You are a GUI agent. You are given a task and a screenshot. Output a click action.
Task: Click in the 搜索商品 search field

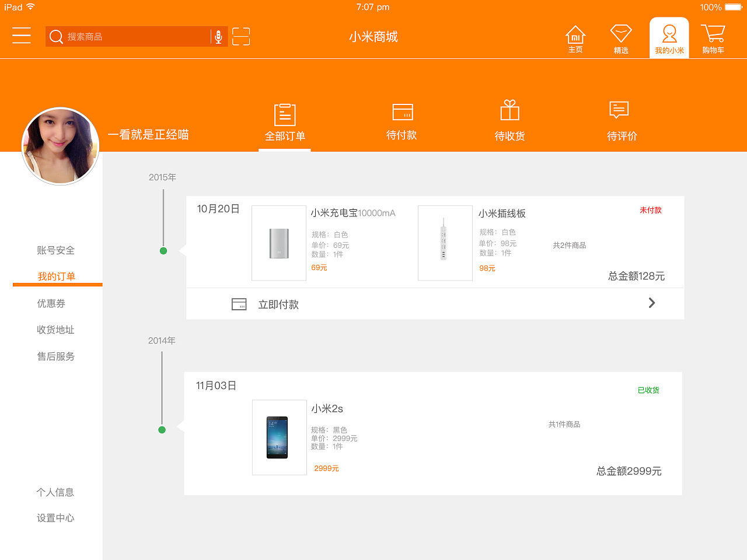(137, 37)
